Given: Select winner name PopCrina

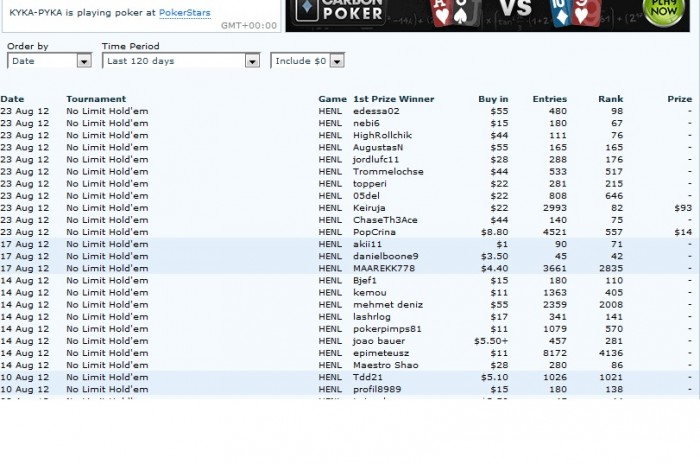Looking at the screenshot, I should tap(374, 232).
